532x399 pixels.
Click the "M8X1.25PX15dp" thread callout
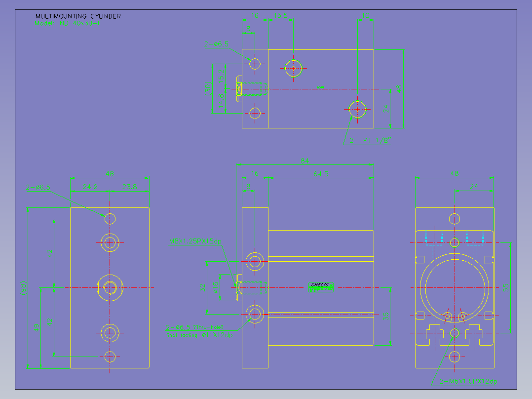pyautogui.click(x=195, y=241)
